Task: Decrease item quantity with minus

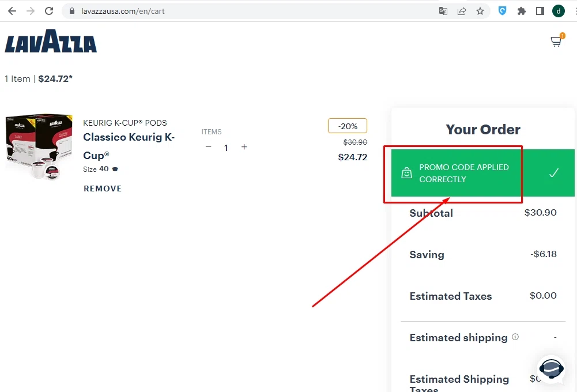Action: [x=208, y=147]
